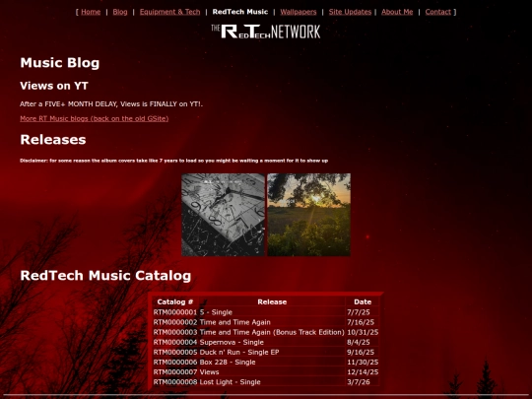Select catalog number RTM0000008
The height and width of the screenshot is (399, 532).
[175, 382]
